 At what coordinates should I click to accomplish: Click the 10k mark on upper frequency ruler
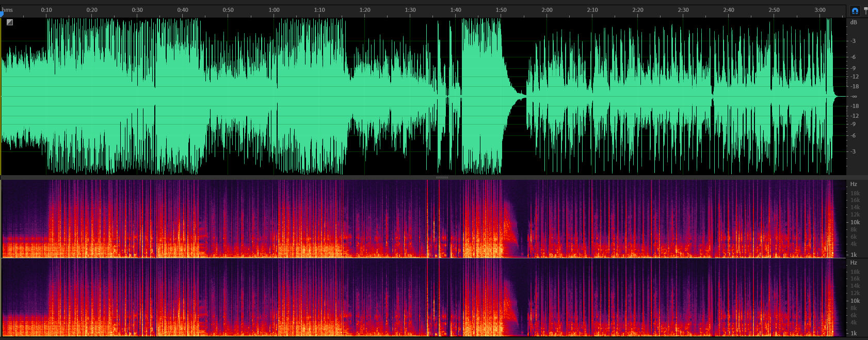855,222
